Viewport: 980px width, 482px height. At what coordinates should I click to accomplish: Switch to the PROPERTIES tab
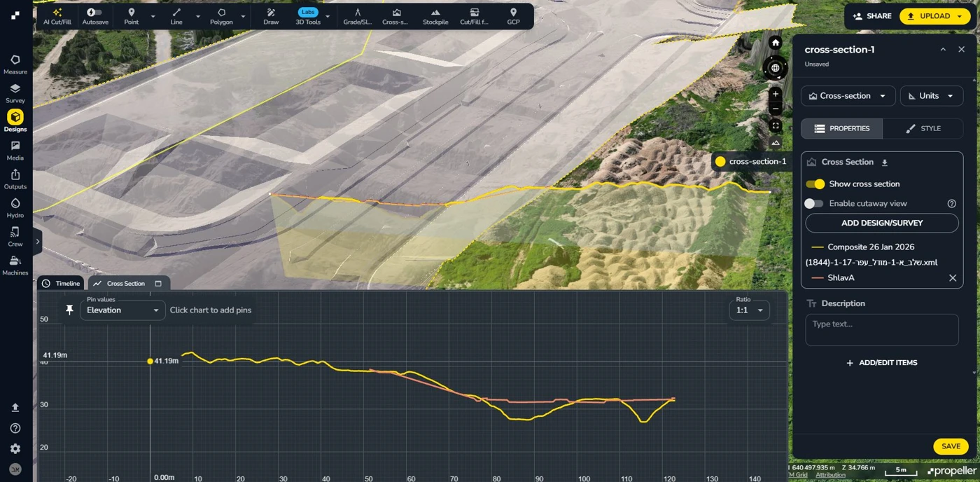(x=841, y=129)
